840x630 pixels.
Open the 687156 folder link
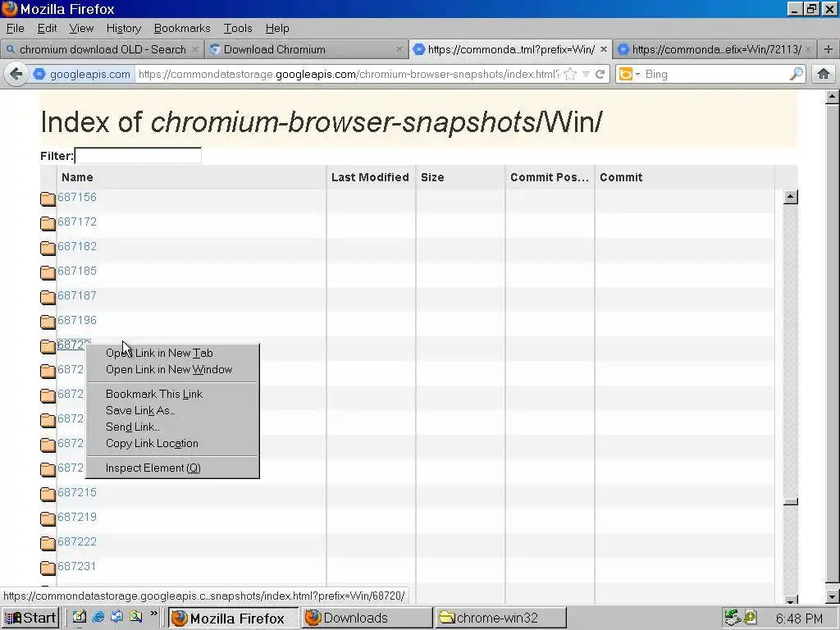tap(77, 197)
